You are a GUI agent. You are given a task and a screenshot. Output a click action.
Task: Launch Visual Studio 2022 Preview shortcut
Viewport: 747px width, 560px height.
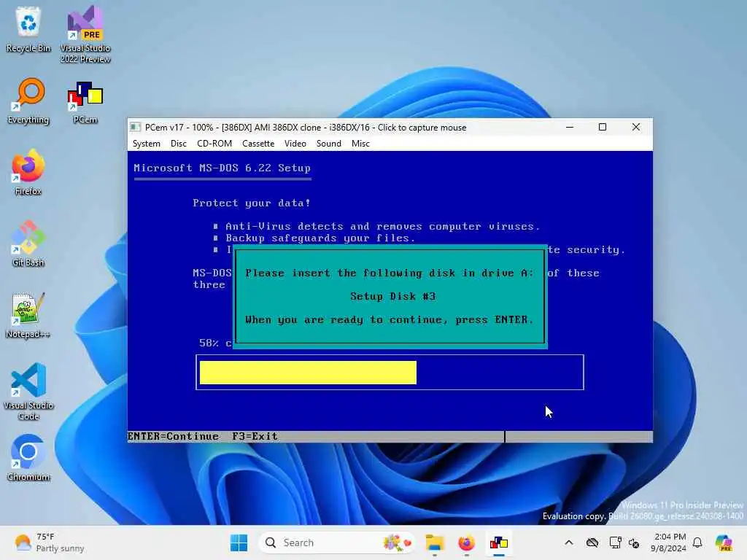click(85, 34)
